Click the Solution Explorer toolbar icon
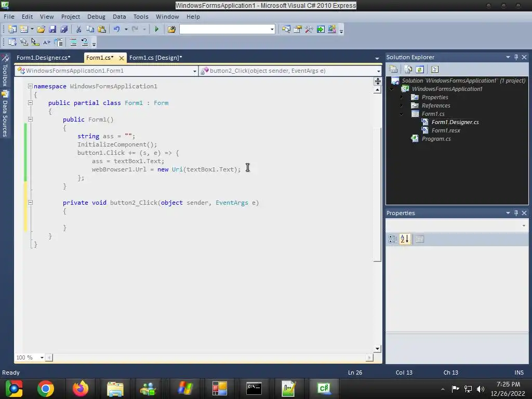 click(x=286, y=29)
